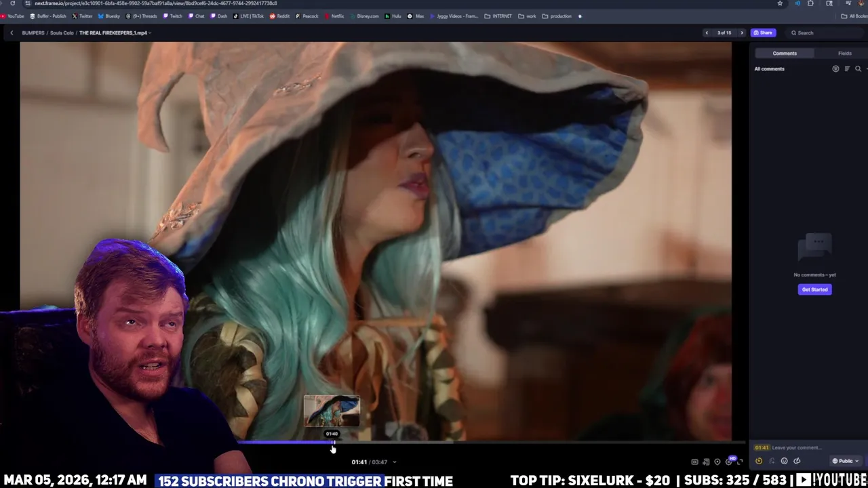The image size is (868, 488).
Task: Search comments with the magnifier icon
Action: [858, 68]
